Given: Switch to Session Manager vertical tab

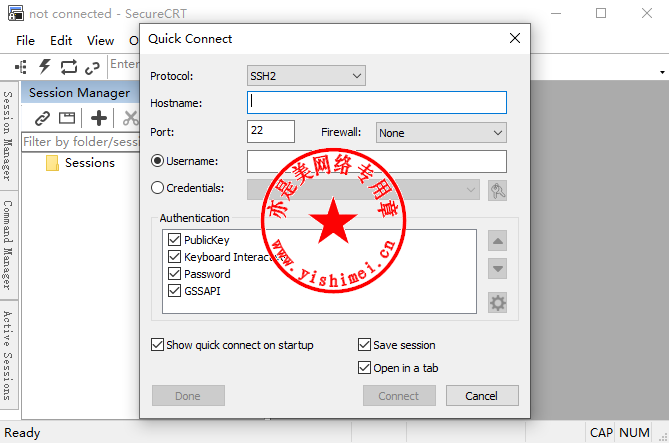Looking at the screenshot, I should coord(8,136).
